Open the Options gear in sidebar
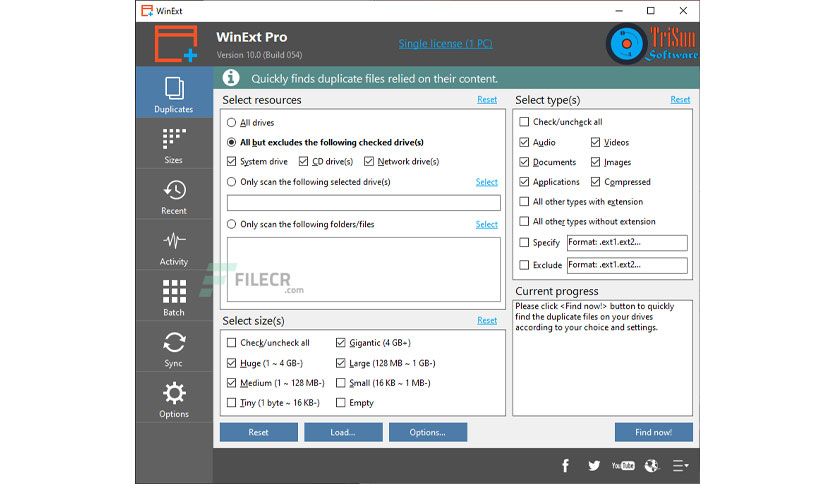 click(174, 398)
